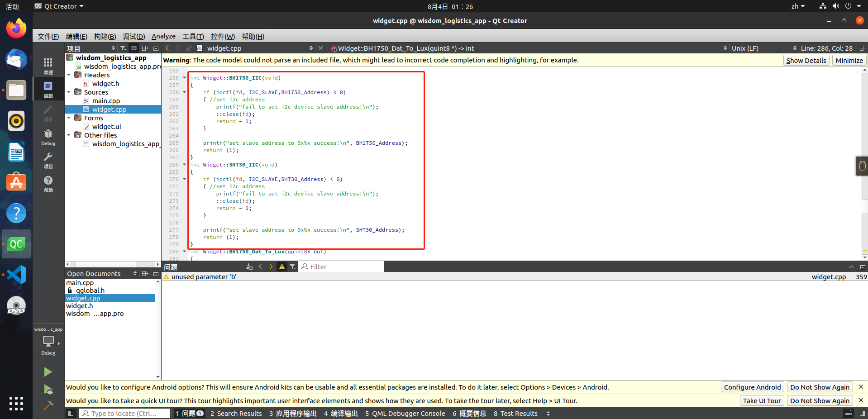
Task: Open project view type dropdown (项目)
Action: 91,48
